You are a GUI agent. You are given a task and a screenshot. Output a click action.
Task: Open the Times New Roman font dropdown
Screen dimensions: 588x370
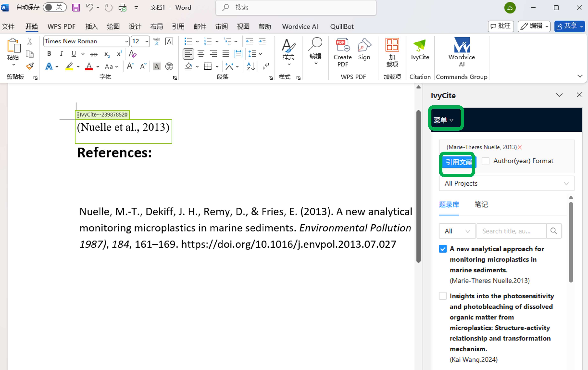pyautogui.click(x=126, y=41)
